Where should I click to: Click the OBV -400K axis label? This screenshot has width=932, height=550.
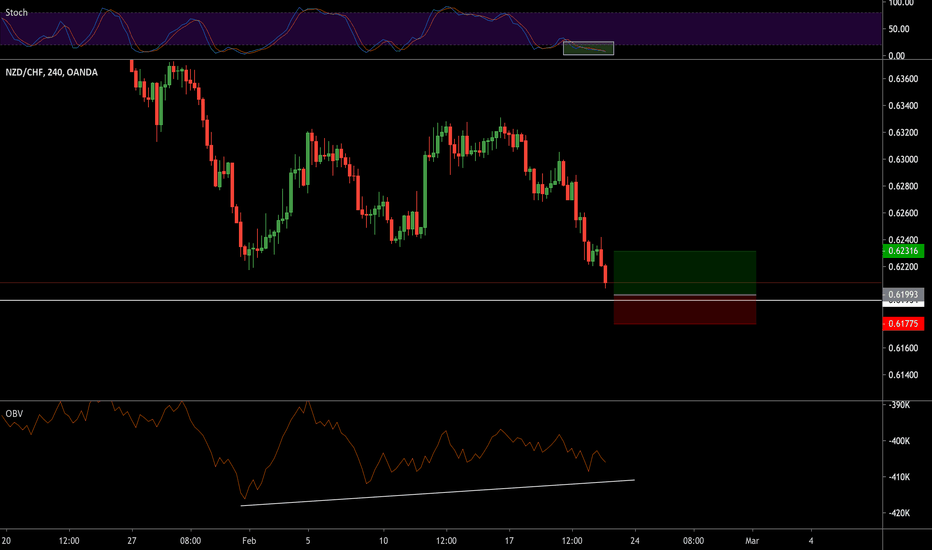(x=899, y=441)
